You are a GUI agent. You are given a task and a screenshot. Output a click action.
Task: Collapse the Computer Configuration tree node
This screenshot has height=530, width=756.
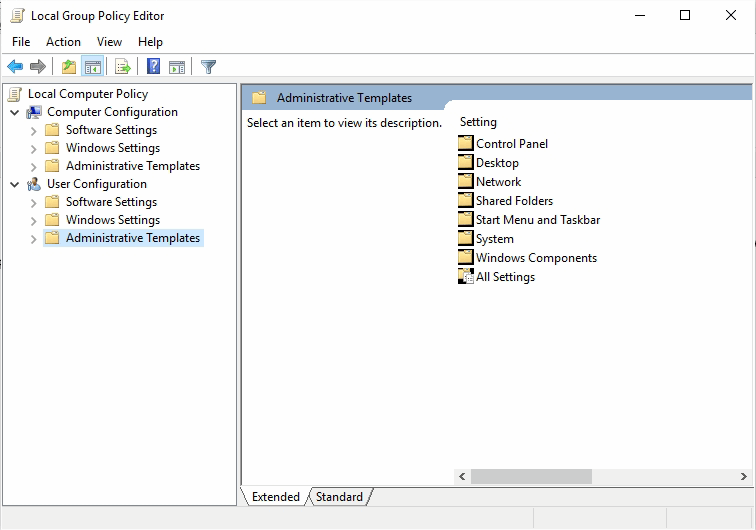[x=15, y=112]
